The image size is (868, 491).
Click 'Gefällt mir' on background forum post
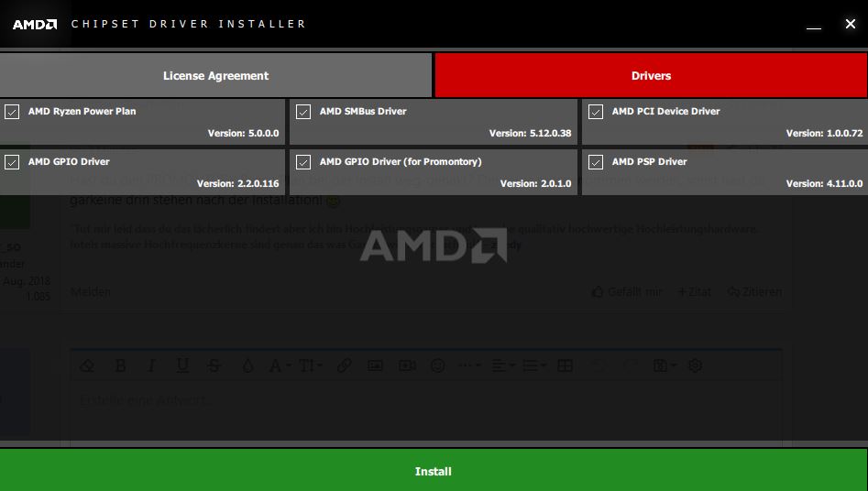point(626,291)
